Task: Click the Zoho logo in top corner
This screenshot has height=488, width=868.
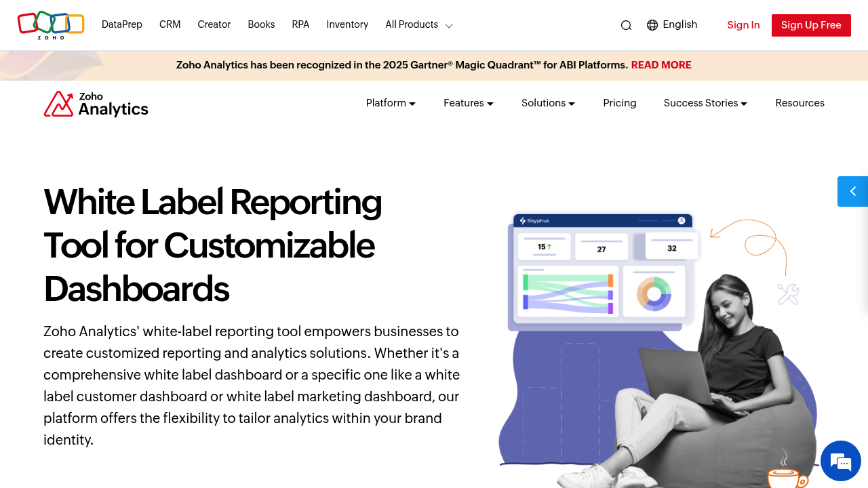Action: pyautogui.click(x=50, y=24)
